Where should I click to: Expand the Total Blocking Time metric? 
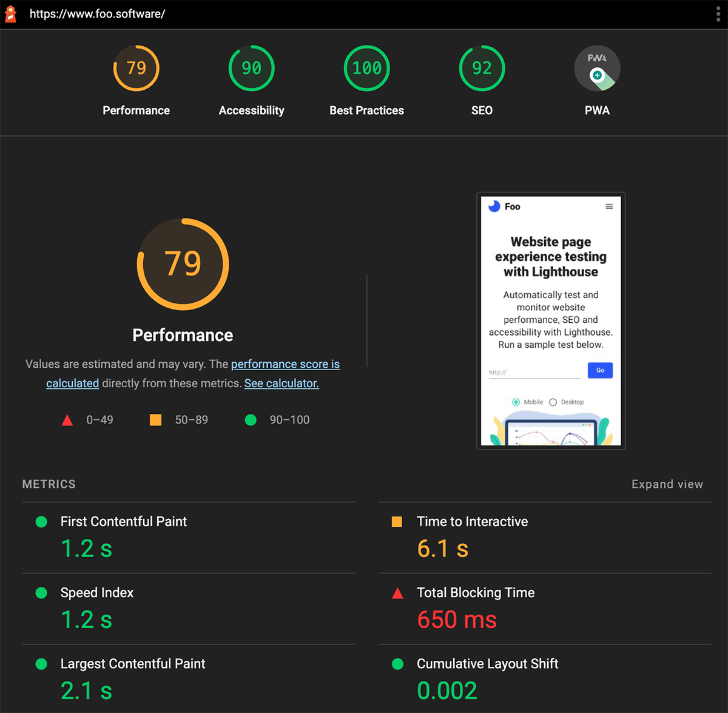tap(476, 593)
